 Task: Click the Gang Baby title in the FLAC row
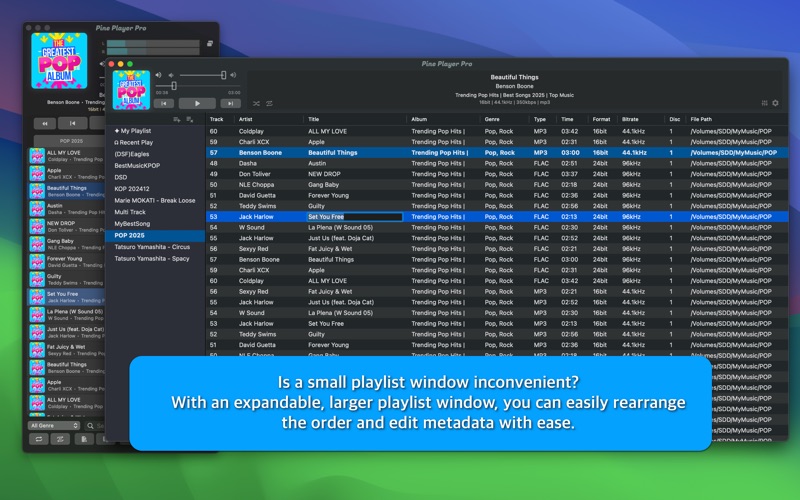pyautogui.click(x=323, y=185)
